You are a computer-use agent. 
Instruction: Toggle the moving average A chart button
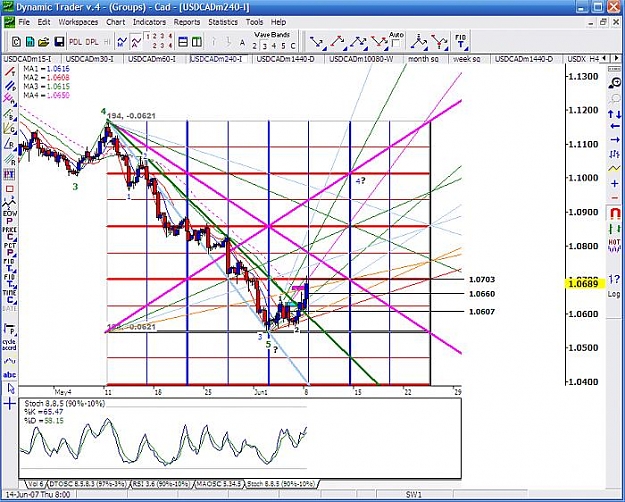(x=136, y=41)
